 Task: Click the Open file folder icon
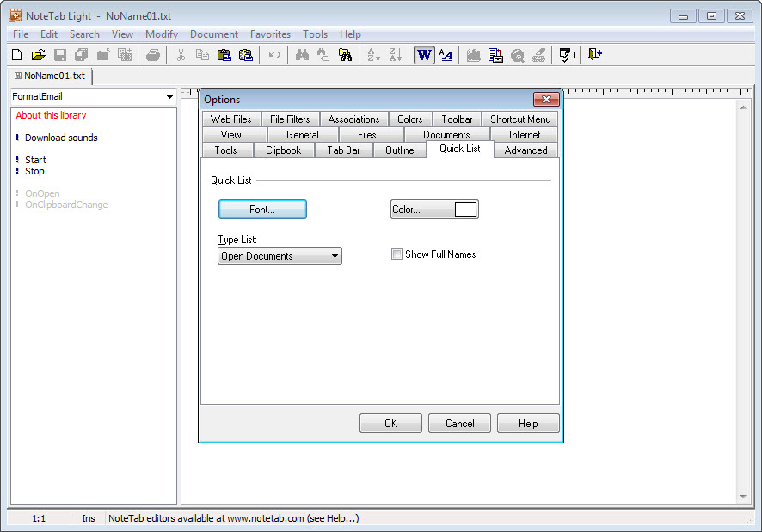click(38, 55)
